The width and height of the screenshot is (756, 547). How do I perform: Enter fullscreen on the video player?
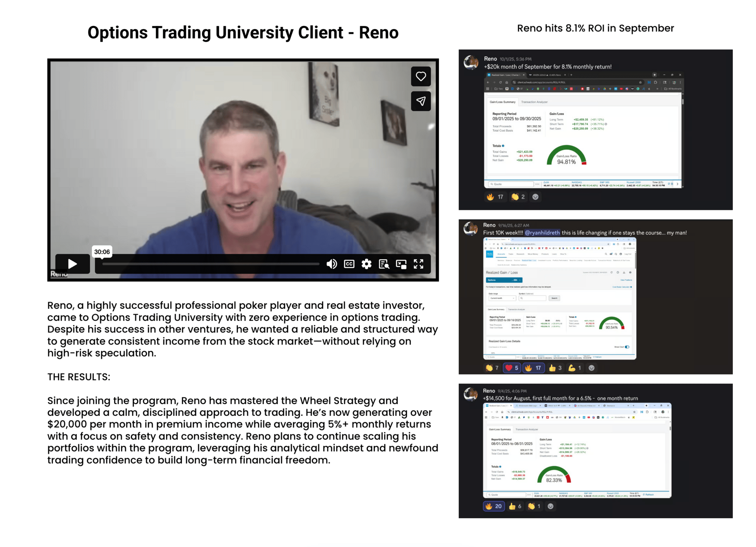tap(419, 264)
